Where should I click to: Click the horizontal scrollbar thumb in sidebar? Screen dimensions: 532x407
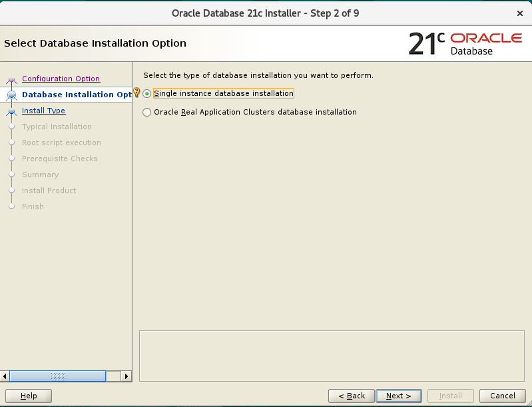58,376
